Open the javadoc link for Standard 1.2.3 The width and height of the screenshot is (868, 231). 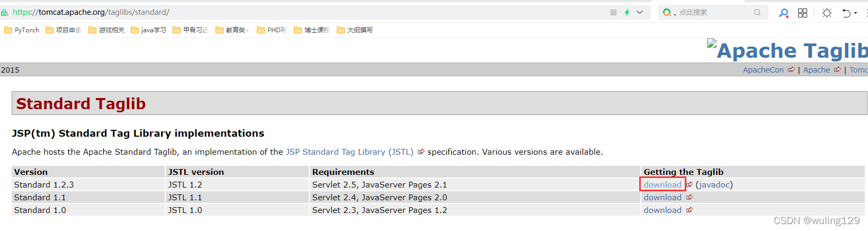[714, 185]
